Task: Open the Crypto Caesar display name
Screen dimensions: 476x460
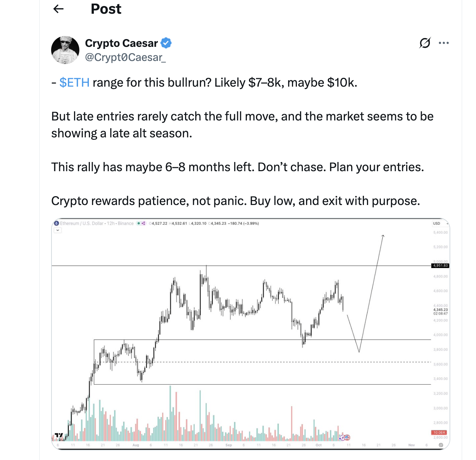Action: point(121,43)
